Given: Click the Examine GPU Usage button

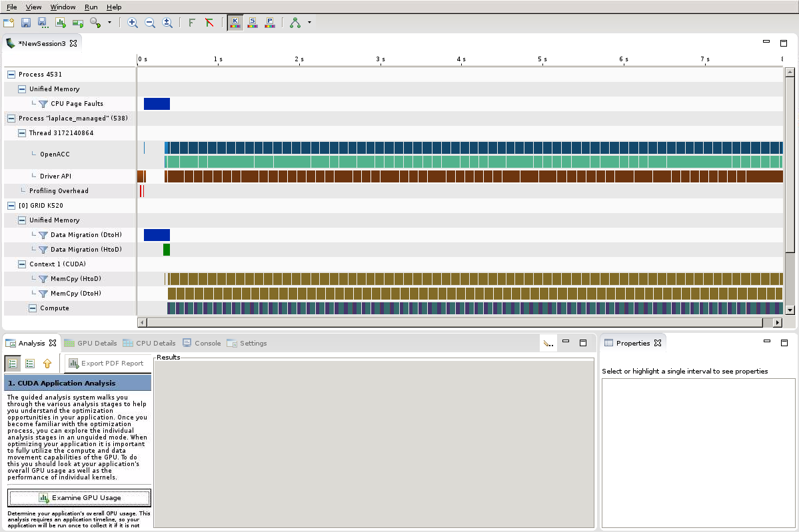Looking at the screenshot, I should pos(79,498).
